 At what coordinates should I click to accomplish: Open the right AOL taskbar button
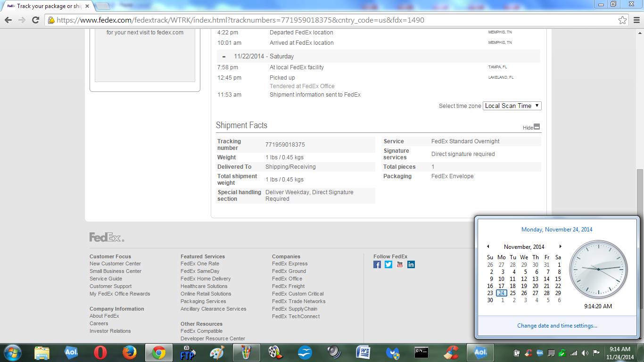coord(480,353)
